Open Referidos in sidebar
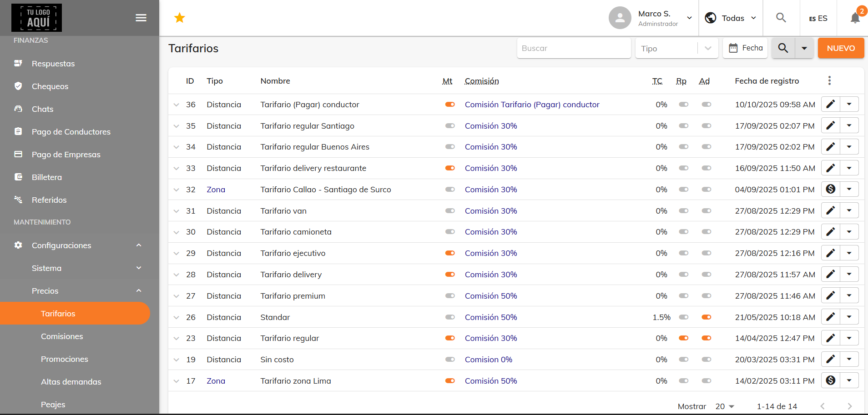Screen dimensions: 868x415 49,200
